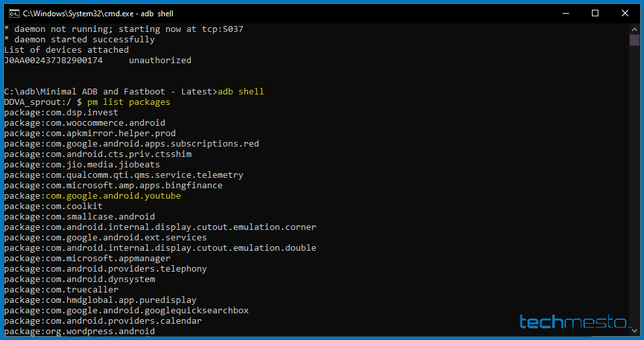The image size is (644, 340).
Task: Click the scrollbar up arrow
Action: (634, 29)
